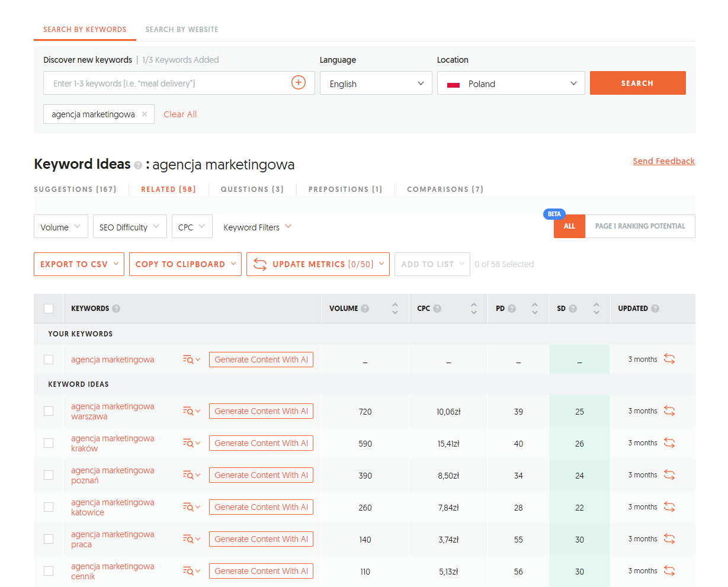Image resolution: width=728 pixels, height=587 pixels.
Task: Select checkbox for 'agencja marketingowa poznań'
Action: [49, 475]
